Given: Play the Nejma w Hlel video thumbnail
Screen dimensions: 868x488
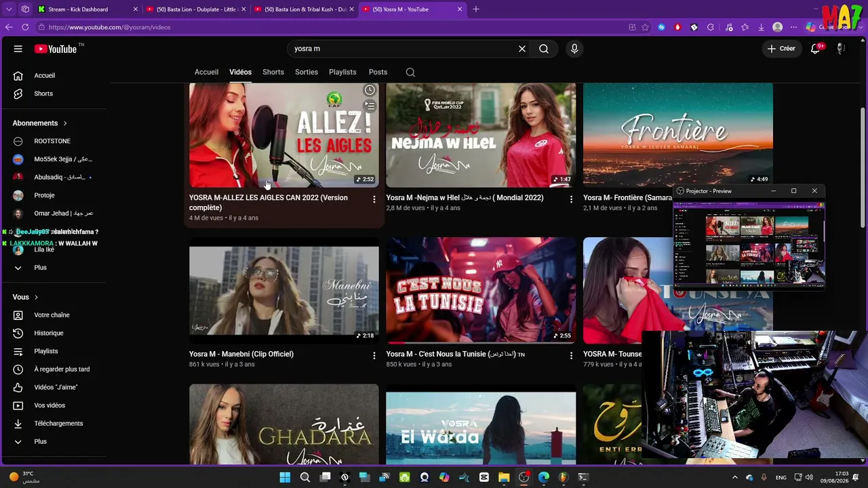Looking at the screenshot, I should pos(481,135).
